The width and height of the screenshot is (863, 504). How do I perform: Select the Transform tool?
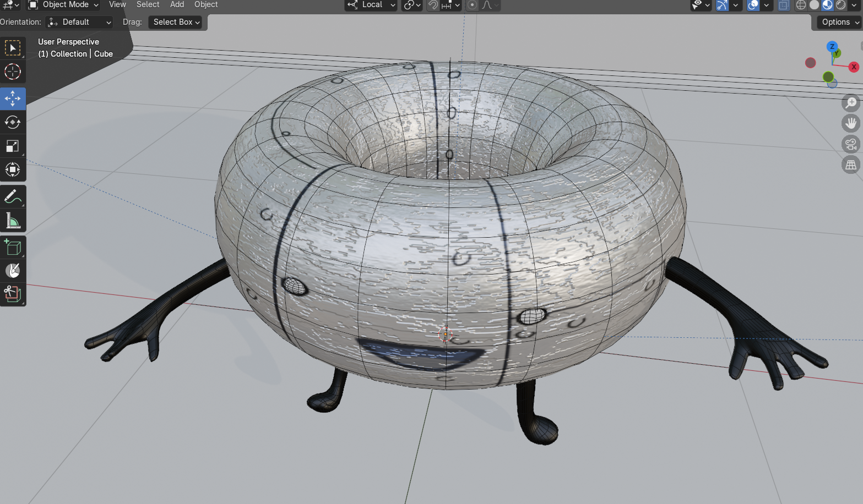tap(13, 169)
